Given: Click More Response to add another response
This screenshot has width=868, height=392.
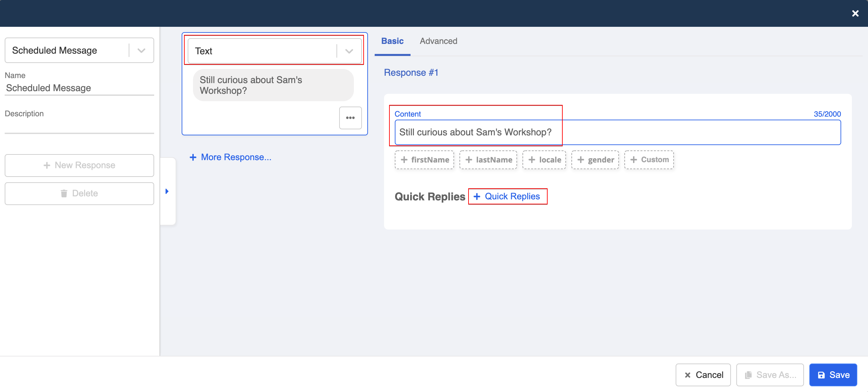Looking at the screenshot, I should point(231,157).
